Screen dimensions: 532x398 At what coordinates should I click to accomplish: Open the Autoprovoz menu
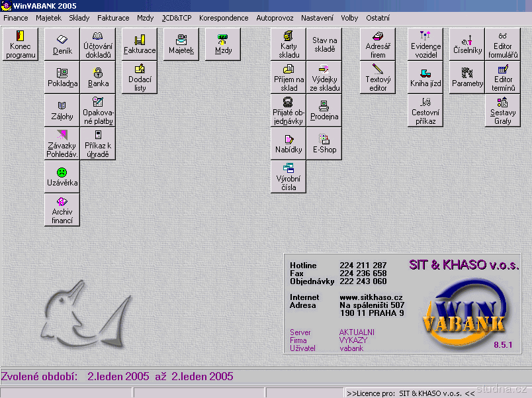click(x=275, y=18)
